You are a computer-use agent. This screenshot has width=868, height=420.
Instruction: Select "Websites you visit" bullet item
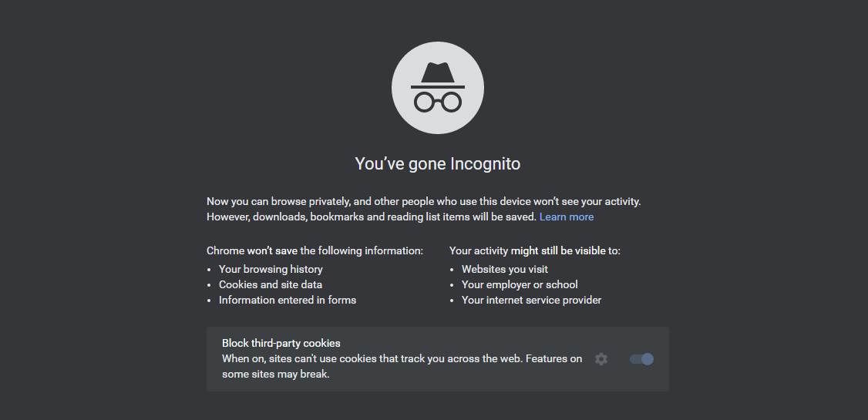pos(505,269)
